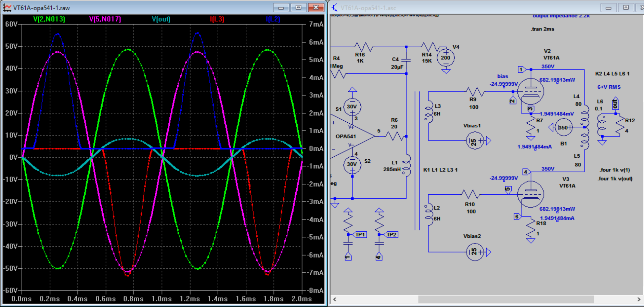Close the VT61A-opa541-1.raw waveform window
The height and width of the screenshot is (307, 644).
316,8
